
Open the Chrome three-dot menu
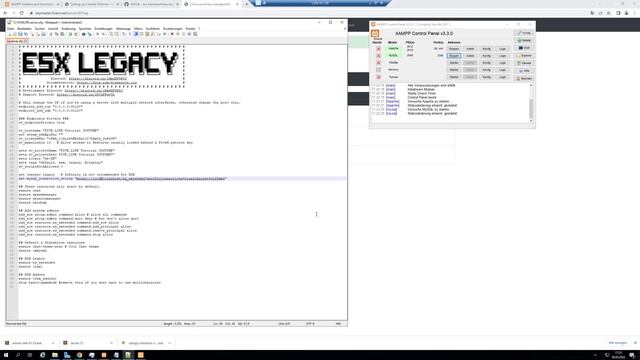pyautogui.click(x=635, y=13)
